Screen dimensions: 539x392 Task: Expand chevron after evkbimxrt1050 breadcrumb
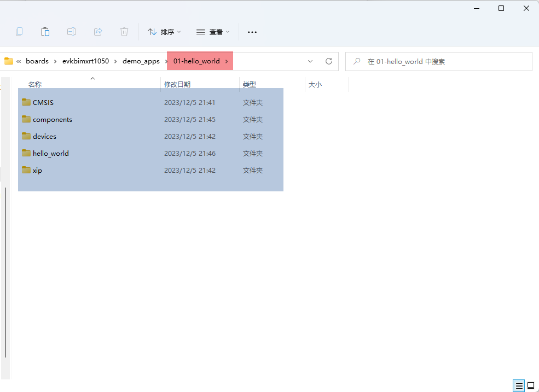tap(115, 61)
